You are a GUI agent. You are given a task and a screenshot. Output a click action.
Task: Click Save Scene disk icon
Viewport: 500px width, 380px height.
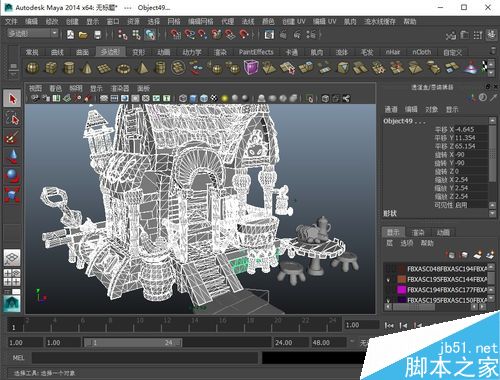[x=97, y=35]
